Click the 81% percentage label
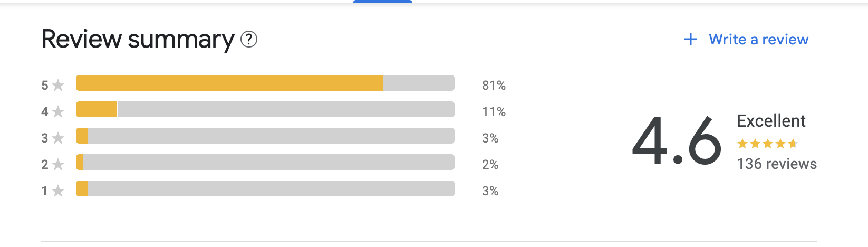 [x=494, y=85]
